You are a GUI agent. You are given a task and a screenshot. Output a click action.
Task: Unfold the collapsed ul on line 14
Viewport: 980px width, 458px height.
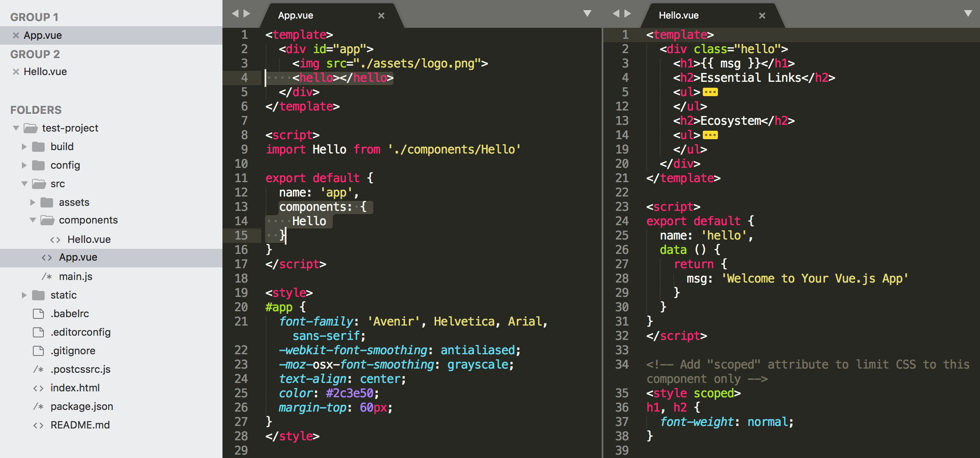(710, 135)
